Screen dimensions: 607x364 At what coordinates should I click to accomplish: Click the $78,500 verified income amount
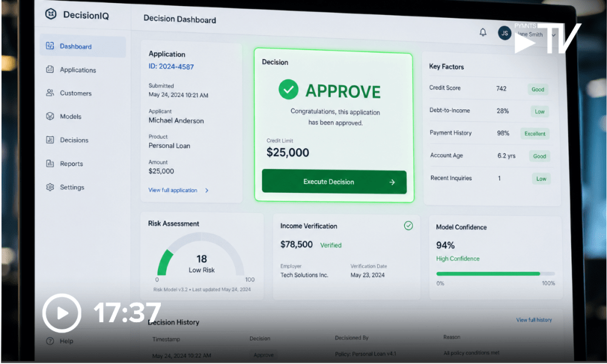[x=296, y=244]
